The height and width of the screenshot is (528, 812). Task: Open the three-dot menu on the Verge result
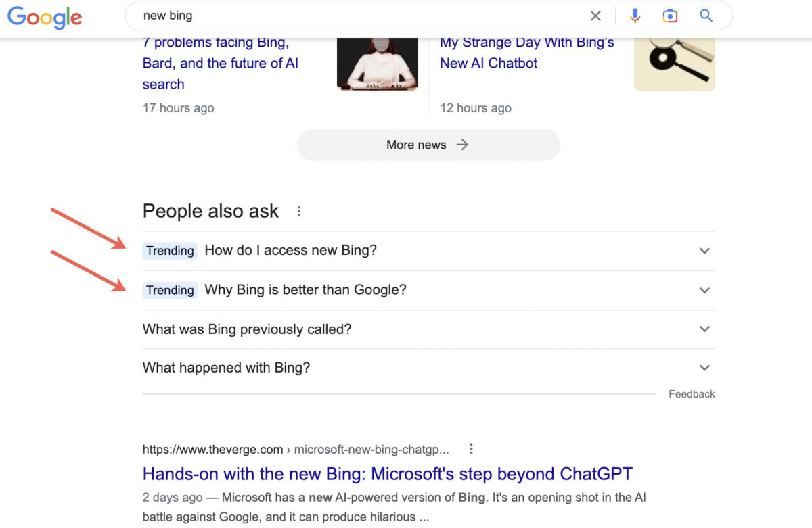(x=471, y=448)
